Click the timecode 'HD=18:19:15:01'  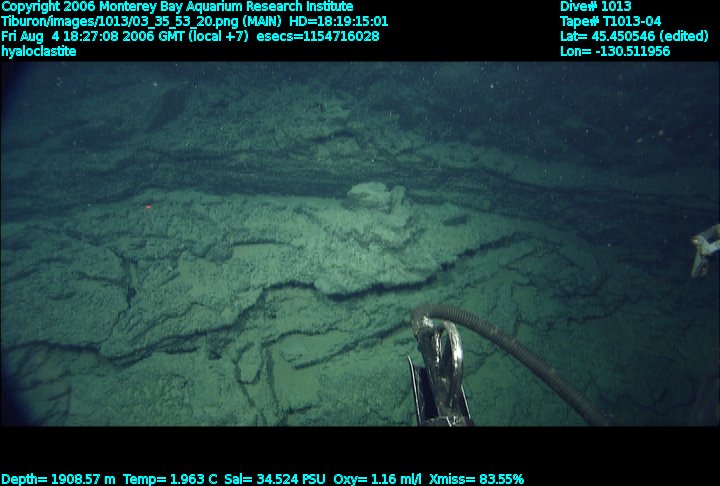(338, 22)
